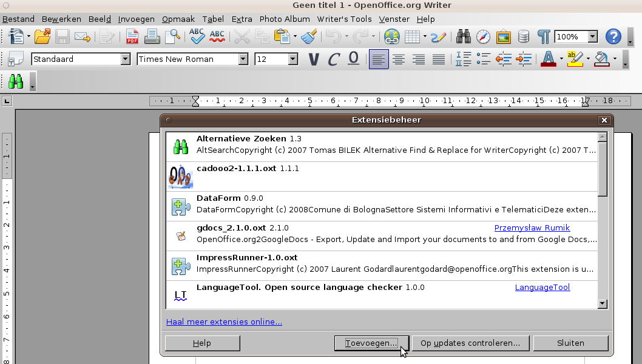Click the Alternative Search binoculars toolbar icon
642x364 pixels.
pyautogui.click(x=16, y=81)
